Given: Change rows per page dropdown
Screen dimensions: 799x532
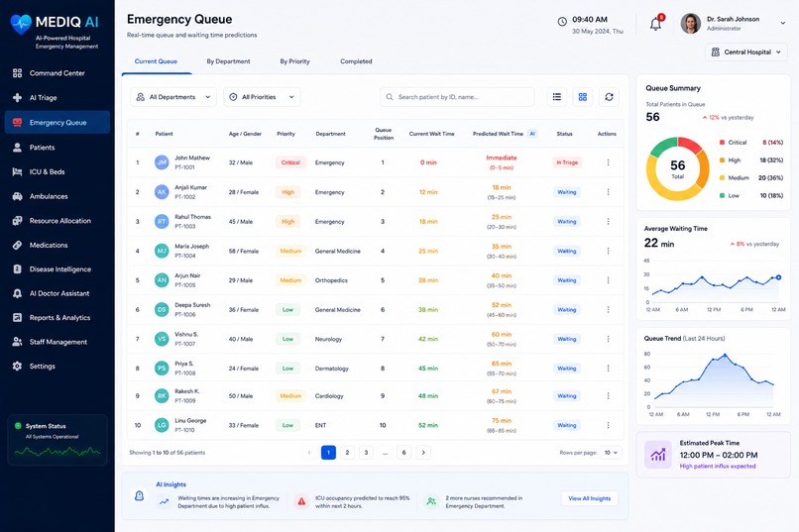Looking at the screenshot, I should [611, 453].
